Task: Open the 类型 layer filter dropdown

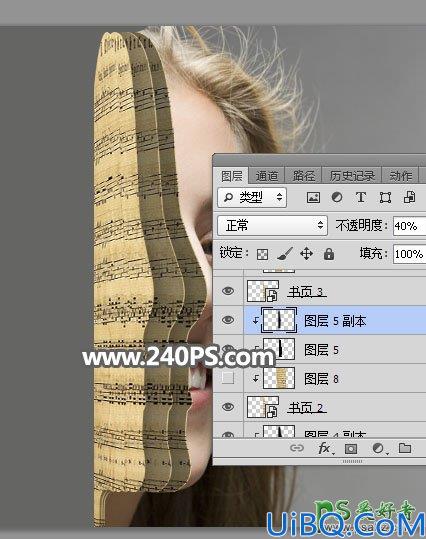Action: coord(252,197)
